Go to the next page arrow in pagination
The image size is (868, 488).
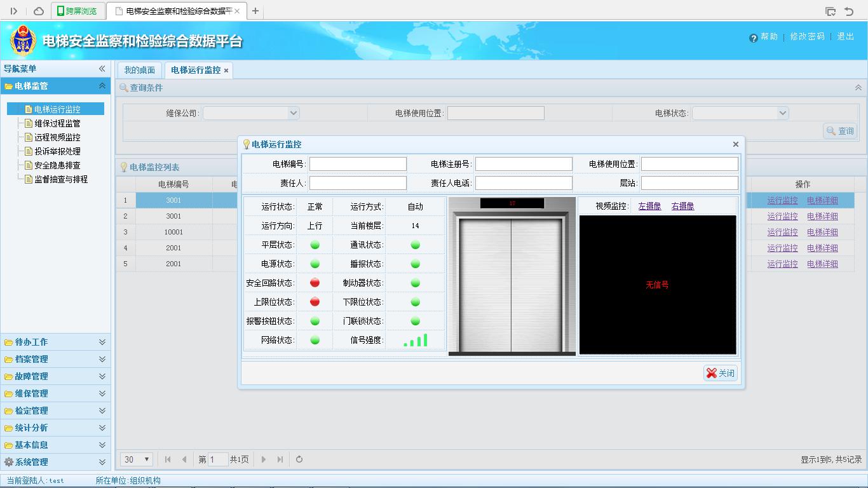(264, 459)
